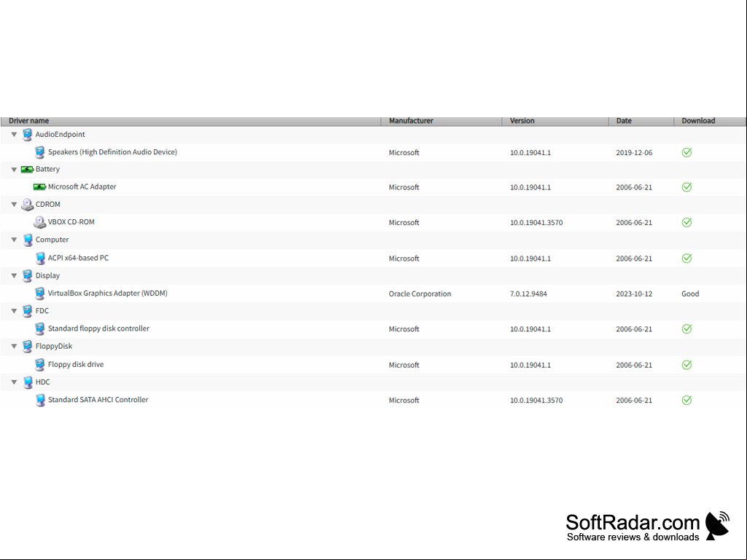Click the green checkmark for Microsoft AC Adapter

coord(687,187)
